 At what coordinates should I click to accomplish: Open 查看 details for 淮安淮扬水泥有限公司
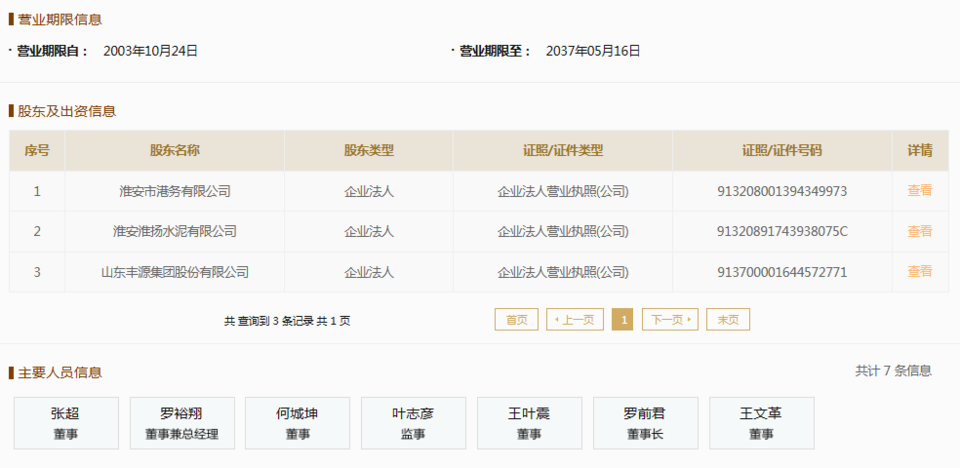pyautogui.click(x=919, y=231)
